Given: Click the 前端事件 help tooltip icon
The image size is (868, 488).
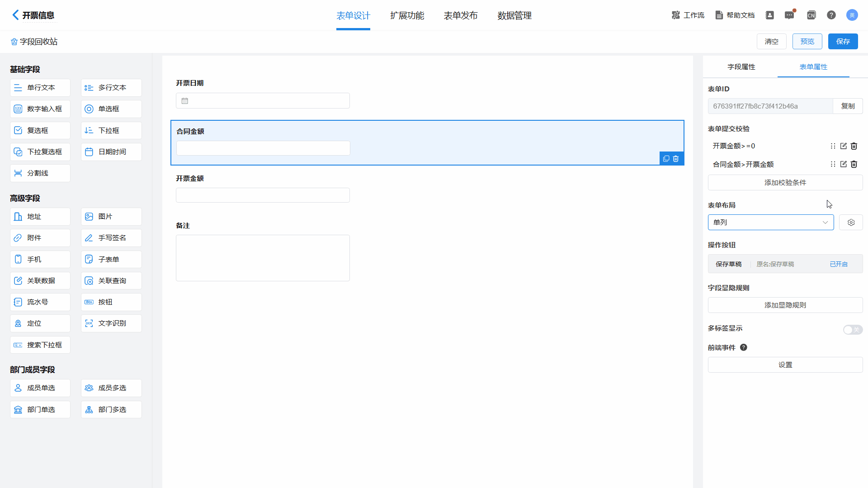Looking at the screenshot, I should (x=744, y=347).
